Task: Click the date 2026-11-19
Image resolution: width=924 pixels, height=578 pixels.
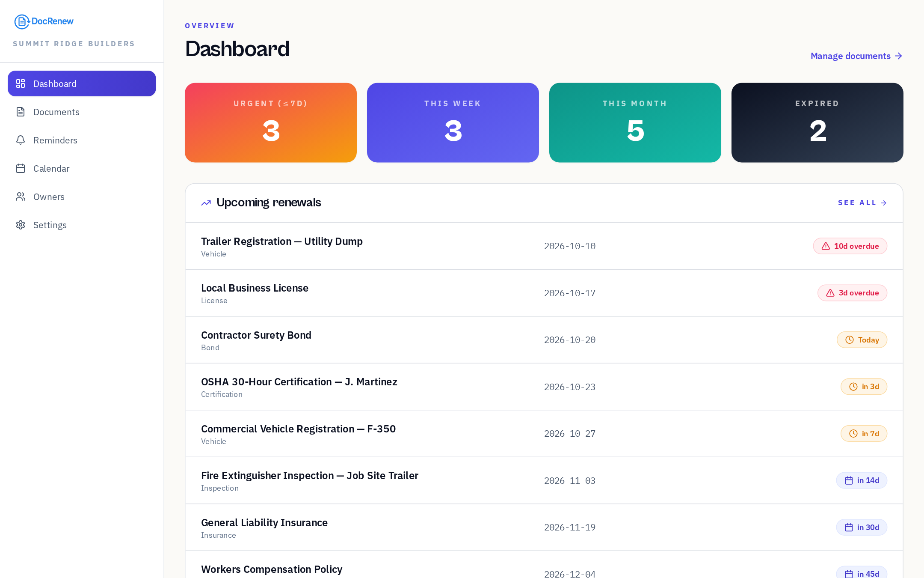Action: [570, 527]
